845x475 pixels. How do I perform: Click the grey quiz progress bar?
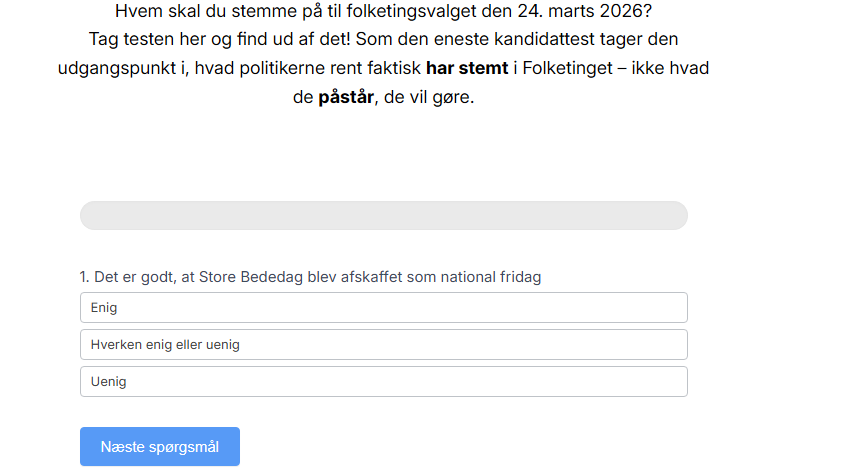(x=383, y=216)
